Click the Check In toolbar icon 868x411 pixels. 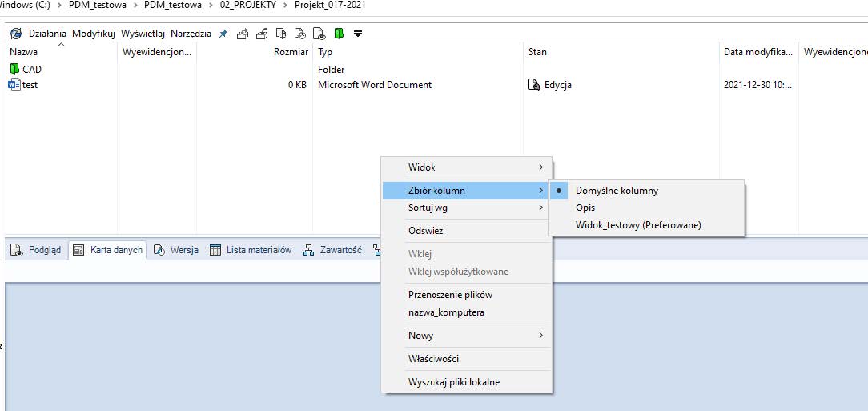262,34
